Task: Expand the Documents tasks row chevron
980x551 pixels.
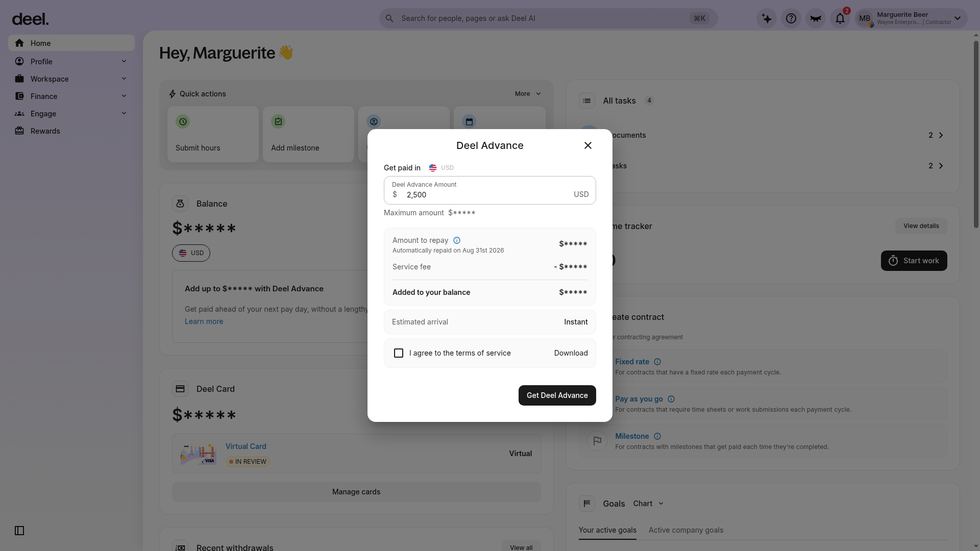Action: (941, 135)
